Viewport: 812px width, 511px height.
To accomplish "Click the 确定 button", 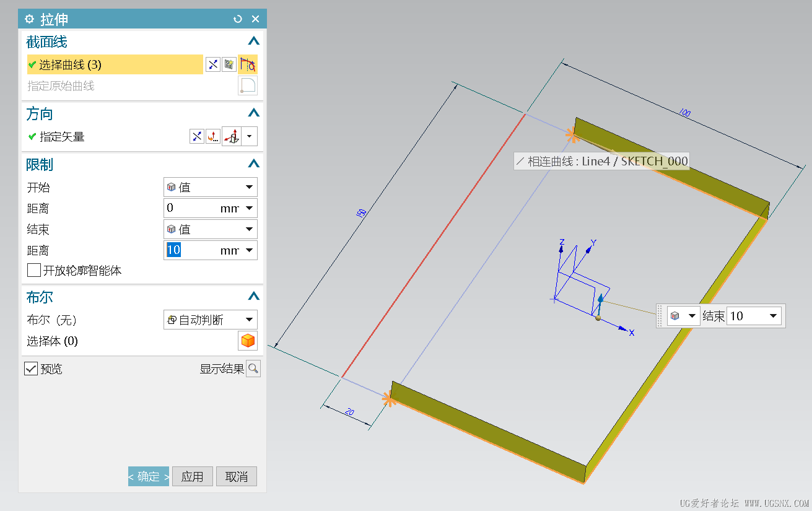I will click(x=149, y=476).
